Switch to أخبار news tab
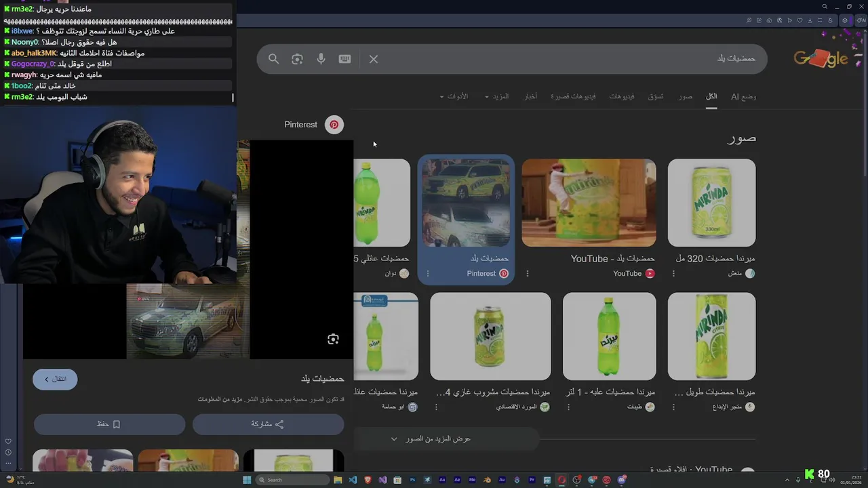Image resolution: width=868 pixels, height=488 pixels. point(530,97)
